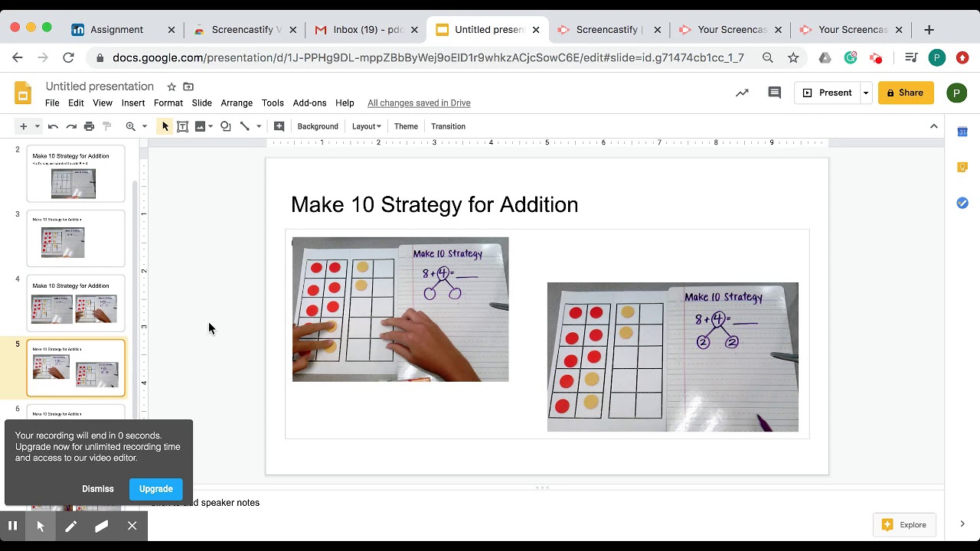The height and width of the screenshot is (551, 980).
Task: Click the slide title Make 10 Strategy text
Action: (x=434, y=204)
